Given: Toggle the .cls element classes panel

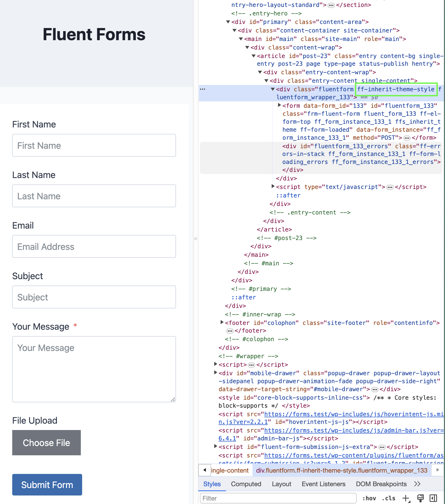Looking at the screenshot, I should 388,498.
